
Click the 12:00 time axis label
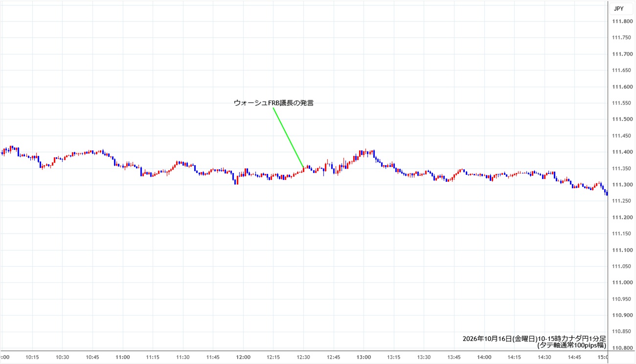click(243, 357)
